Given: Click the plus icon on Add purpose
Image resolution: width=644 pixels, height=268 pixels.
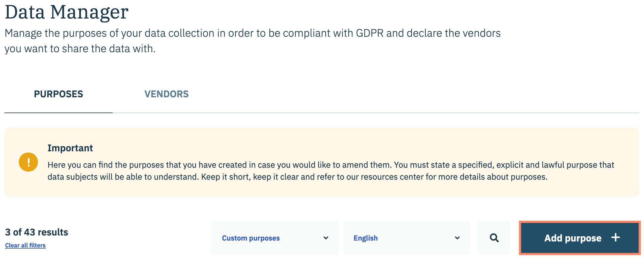Looking at the screenshot, I should click(x=616, y=238).
